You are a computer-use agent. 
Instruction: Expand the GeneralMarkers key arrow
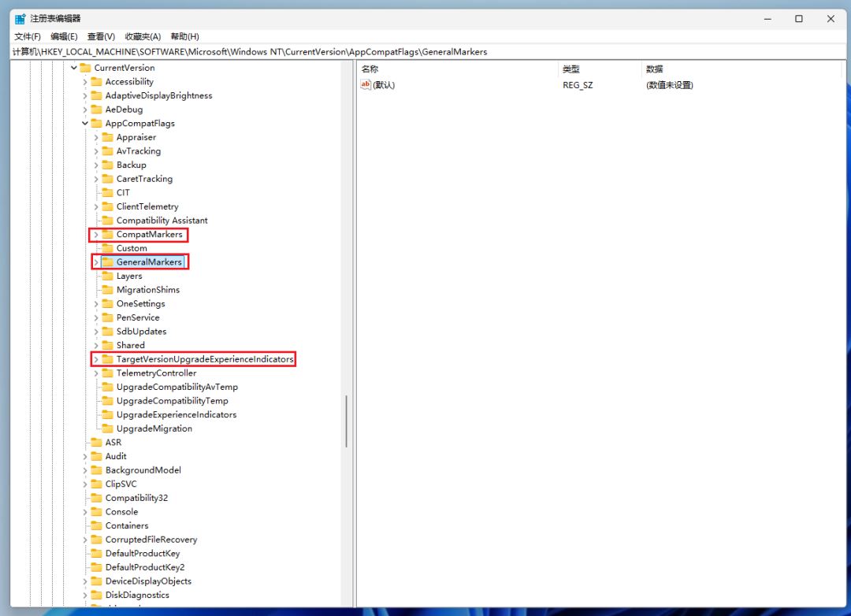coord(96,262)
